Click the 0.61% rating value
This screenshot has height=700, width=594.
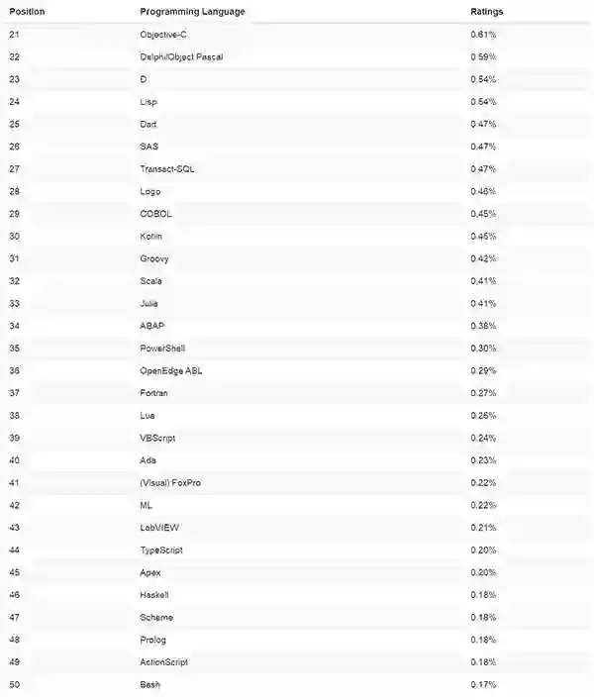[483, 35]
